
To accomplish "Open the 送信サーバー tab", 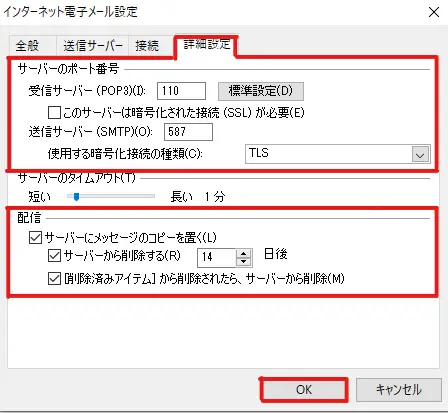I will click(x=93, y=46).
